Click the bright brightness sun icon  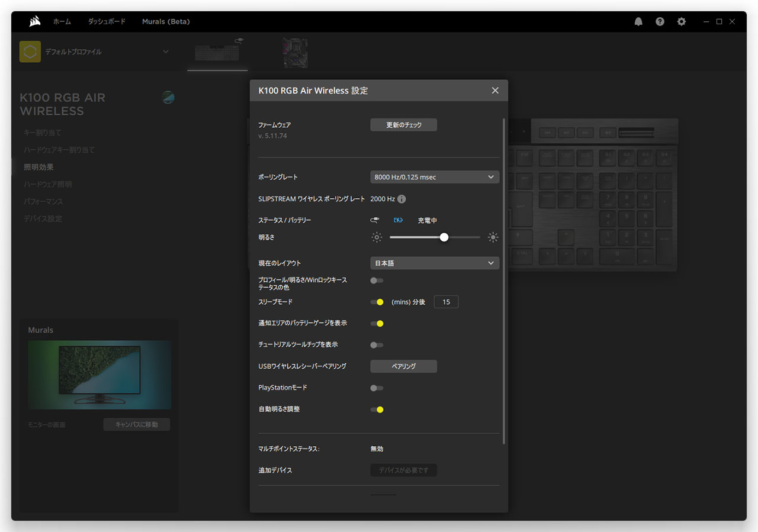[x=493, y=237]
